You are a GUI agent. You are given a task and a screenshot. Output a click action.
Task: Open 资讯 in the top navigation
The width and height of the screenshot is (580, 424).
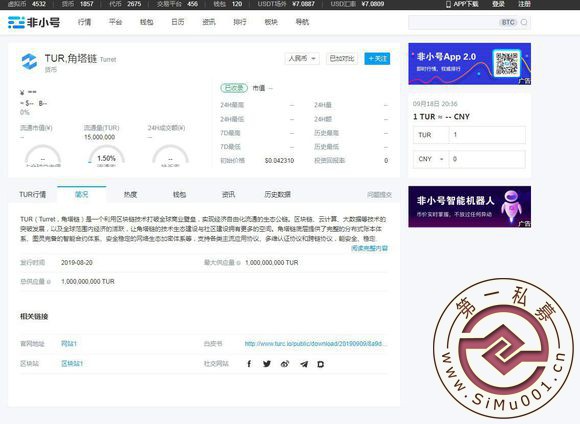tap(209, 22)
